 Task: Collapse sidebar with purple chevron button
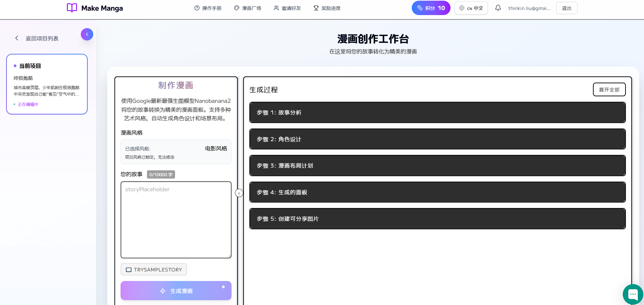coord(87,34)
